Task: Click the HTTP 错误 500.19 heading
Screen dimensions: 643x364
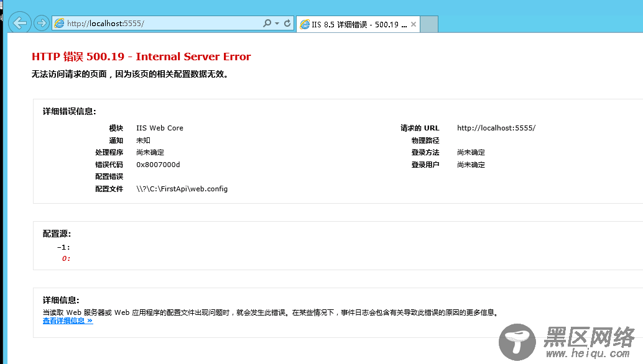Action: [141, 57]
